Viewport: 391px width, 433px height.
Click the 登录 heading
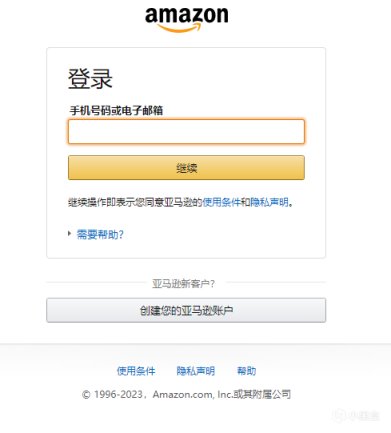click(90, 79)
